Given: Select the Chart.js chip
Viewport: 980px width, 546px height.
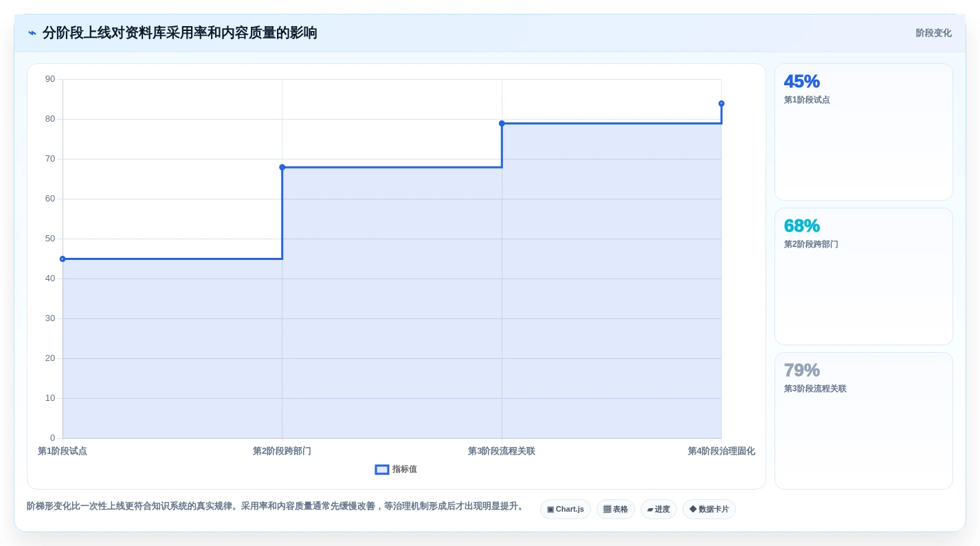Looking at the screenshot, I should click(x=566, y=510).
